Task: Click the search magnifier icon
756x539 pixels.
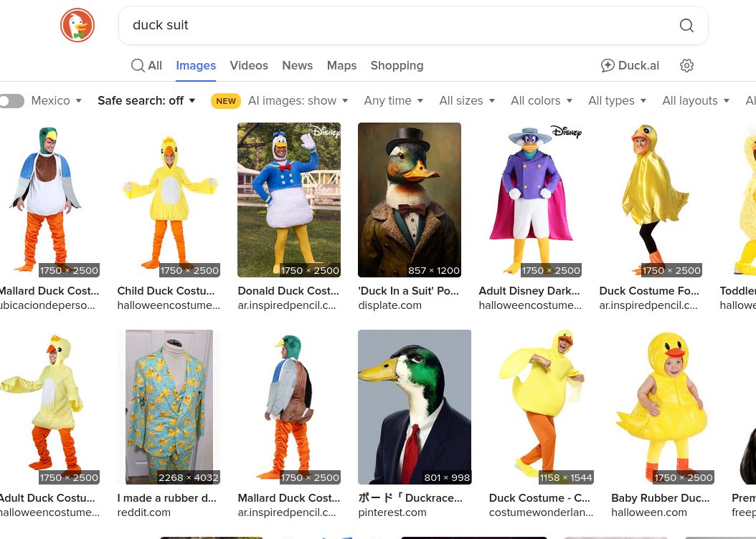Action: coord(686,25)
